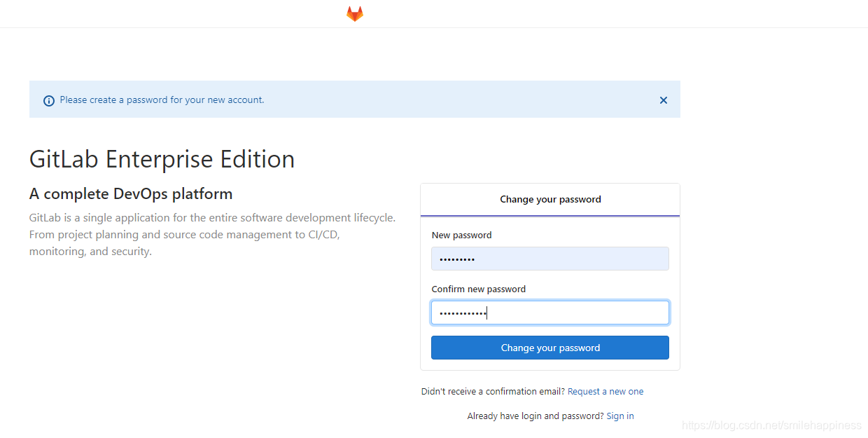Screen dimensions: 868x438
Task: Click the info icon in the alert banner
Action: [x=49, y=100]
